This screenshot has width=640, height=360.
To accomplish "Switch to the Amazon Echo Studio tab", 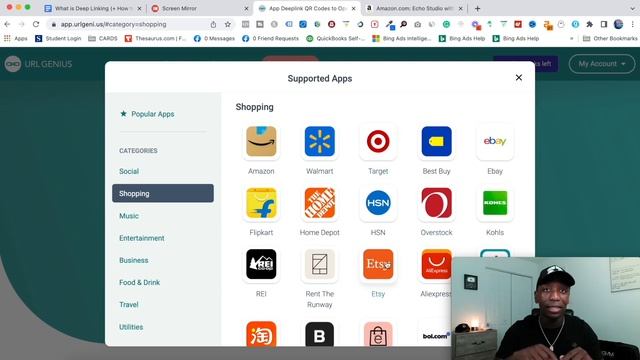I will [414, 8].
